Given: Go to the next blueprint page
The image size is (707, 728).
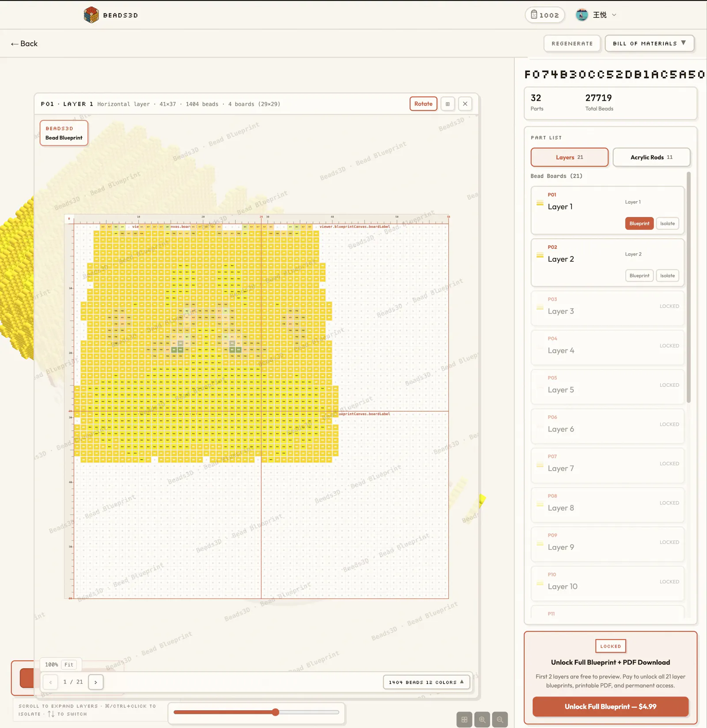Looking at the screenshot, I should click(95, 682).
